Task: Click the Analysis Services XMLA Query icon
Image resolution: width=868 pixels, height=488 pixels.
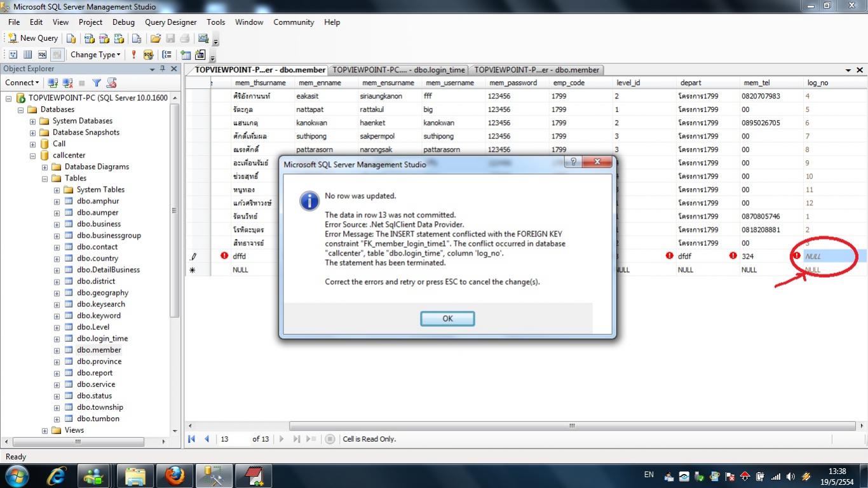Action: click(118, 38)
